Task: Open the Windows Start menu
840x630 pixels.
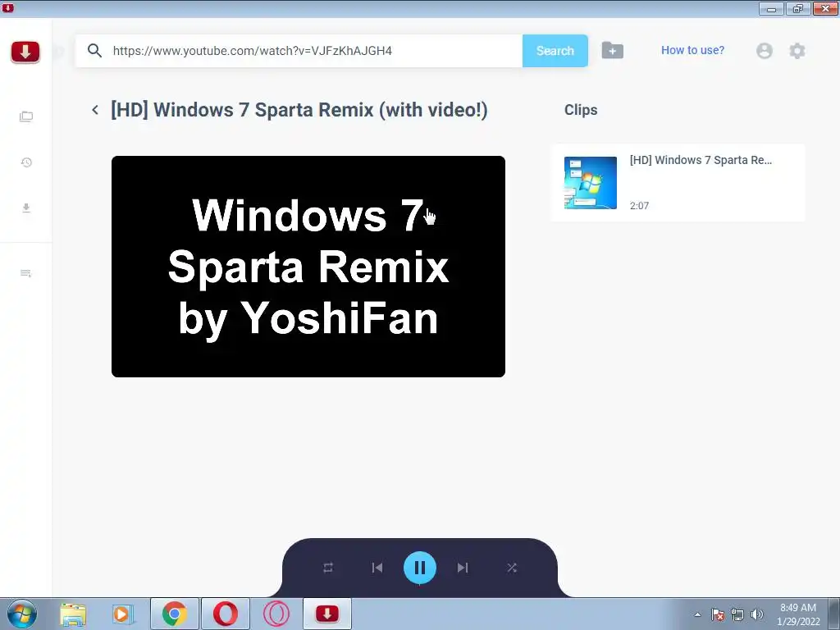Action: point(22,614)
